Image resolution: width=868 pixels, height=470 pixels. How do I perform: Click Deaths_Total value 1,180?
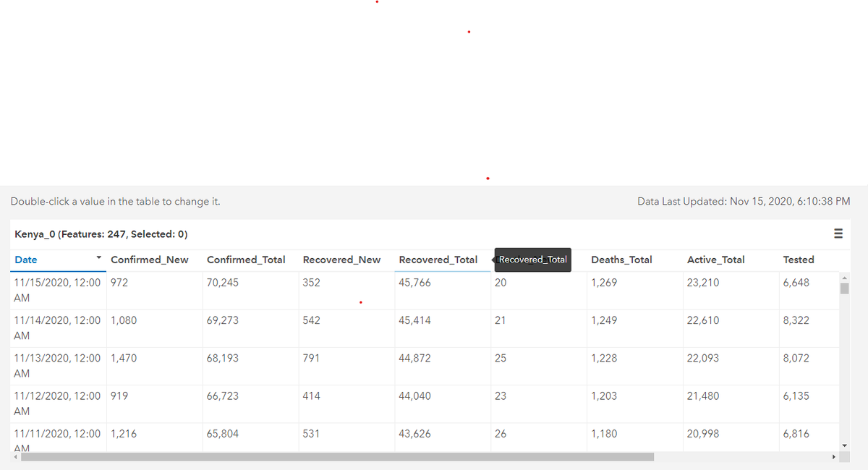tap(604, 434)
